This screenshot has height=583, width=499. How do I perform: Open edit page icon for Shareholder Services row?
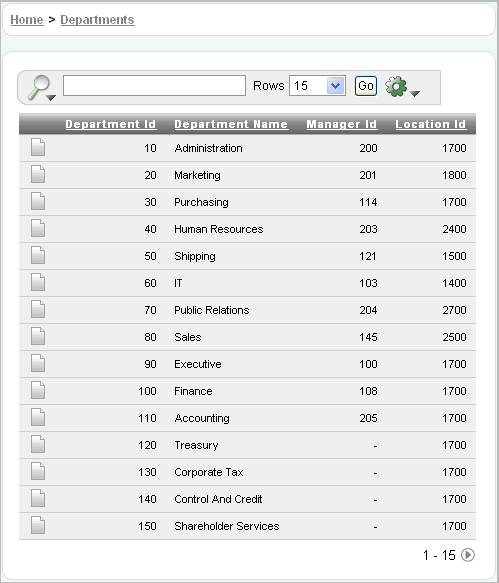tap(38, 525)
